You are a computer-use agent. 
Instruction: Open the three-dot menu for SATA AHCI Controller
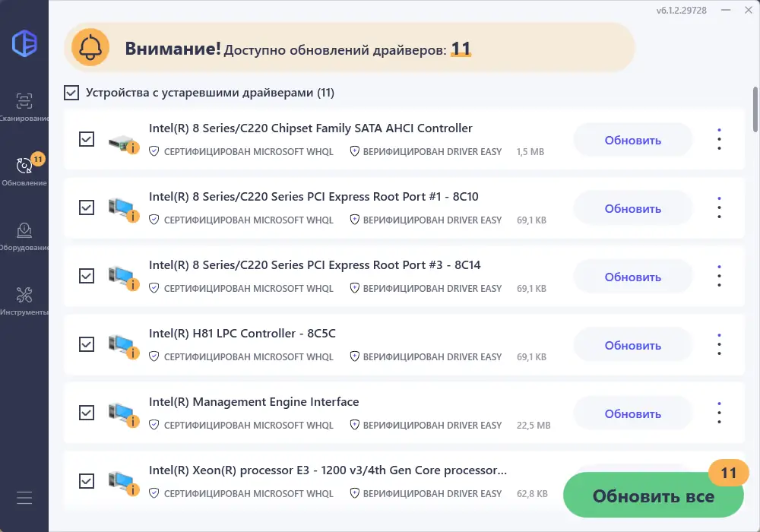click(x=719, y=139)
